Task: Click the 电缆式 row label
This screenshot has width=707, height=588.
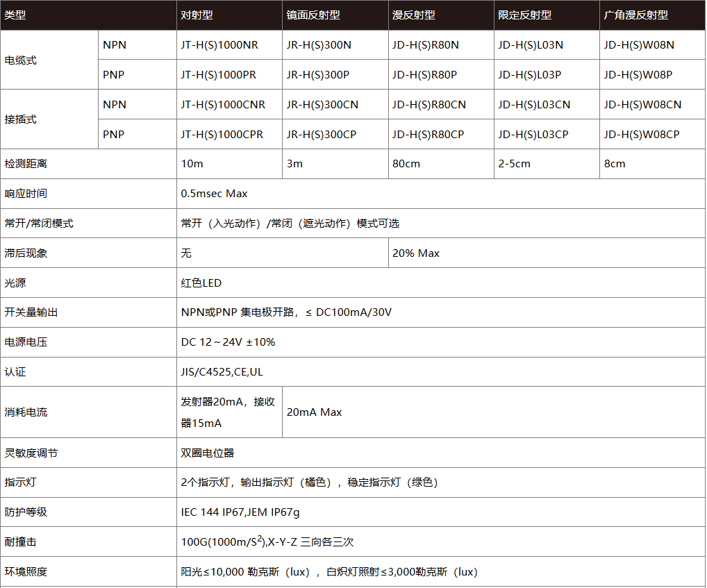Action: pos(21,60)
